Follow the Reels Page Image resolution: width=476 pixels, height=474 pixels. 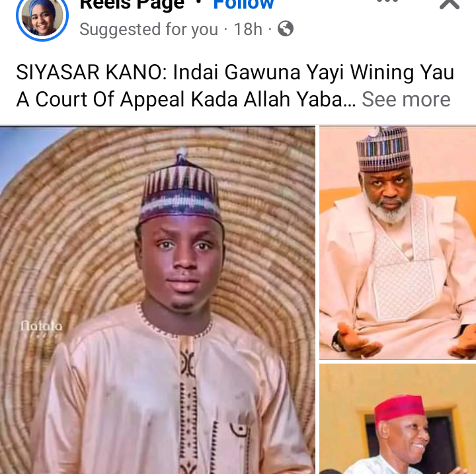tap(243, 4)
